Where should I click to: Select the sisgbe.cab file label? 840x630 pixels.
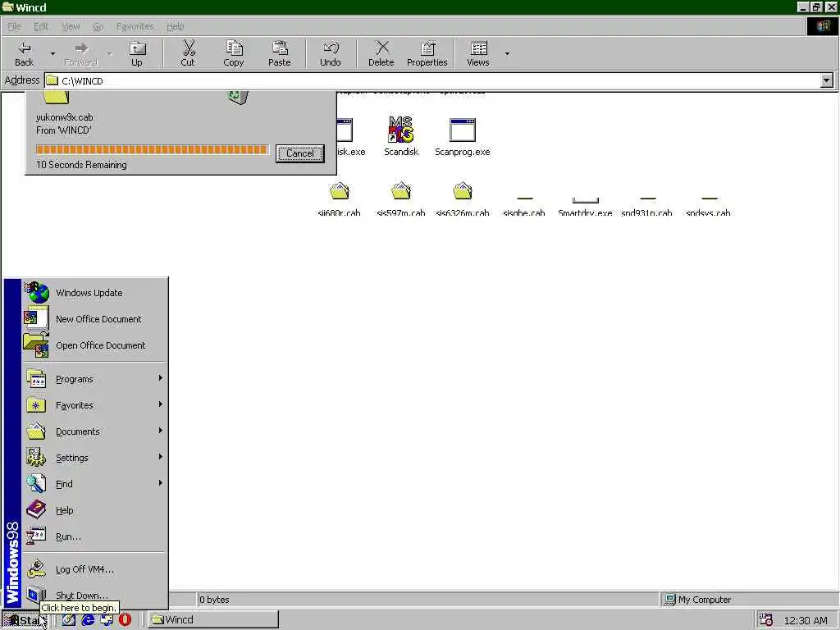point(524,212)
